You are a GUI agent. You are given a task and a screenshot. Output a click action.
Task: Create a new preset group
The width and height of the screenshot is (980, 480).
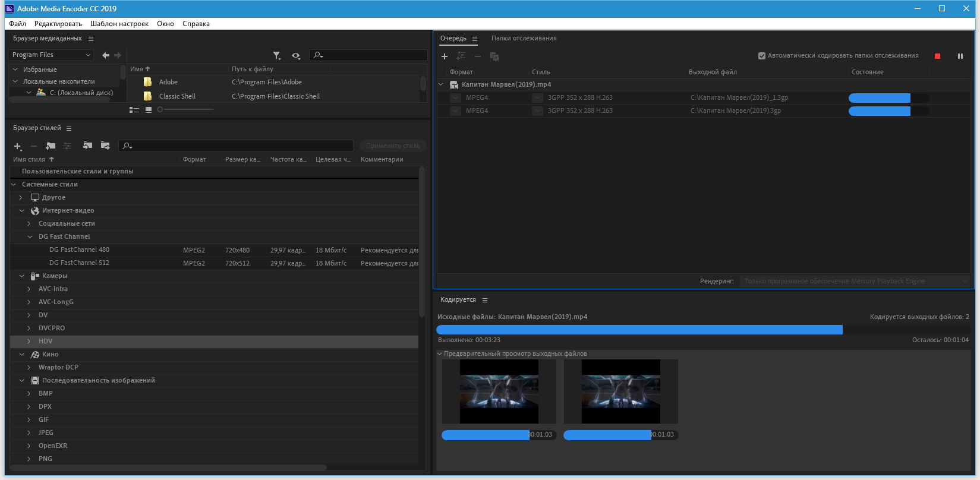(51, 146)
